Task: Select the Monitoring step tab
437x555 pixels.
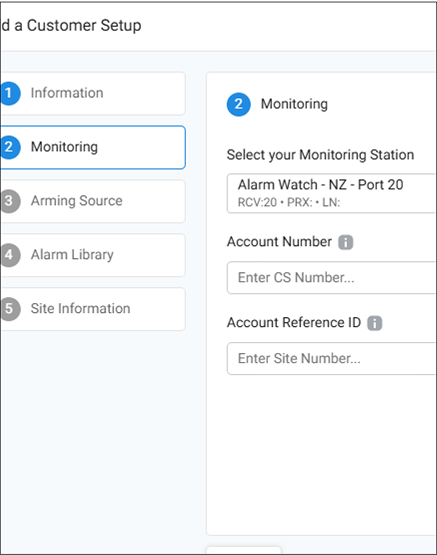Action: point(93,147)
